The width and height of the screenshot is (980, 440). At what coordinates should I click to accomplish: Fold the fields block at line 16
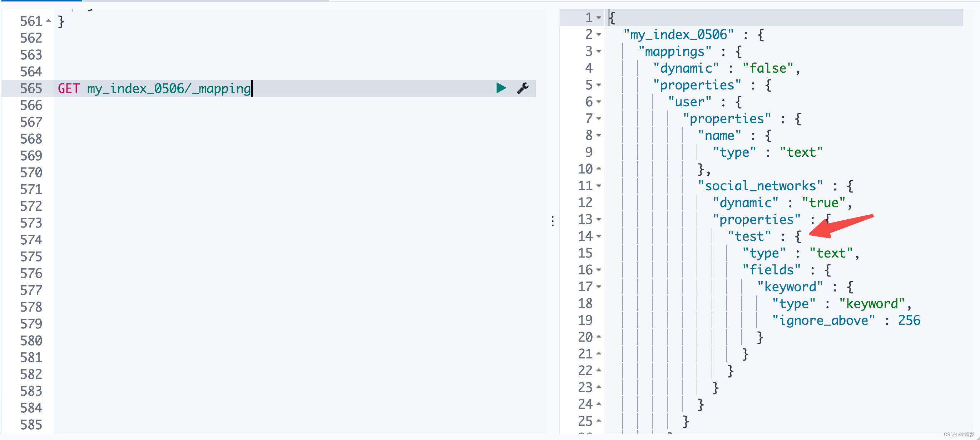[x=599, y=270]
